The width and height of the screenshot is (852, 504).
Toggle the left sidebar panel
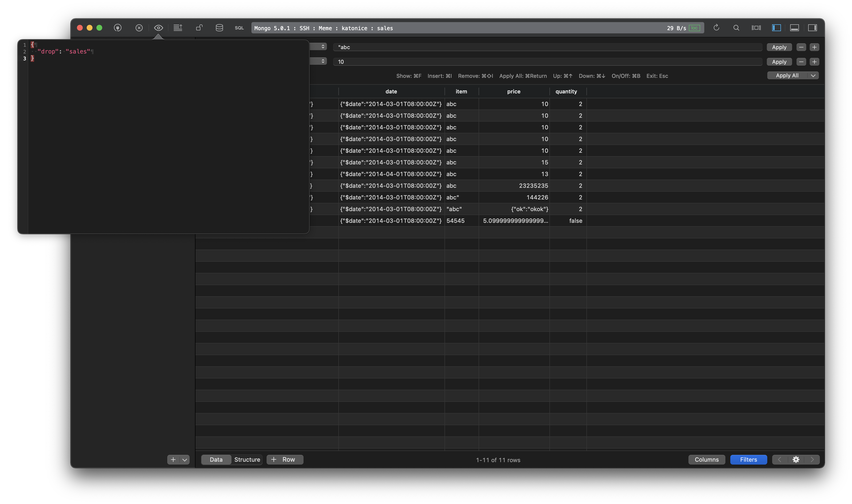tap(776, 28)
